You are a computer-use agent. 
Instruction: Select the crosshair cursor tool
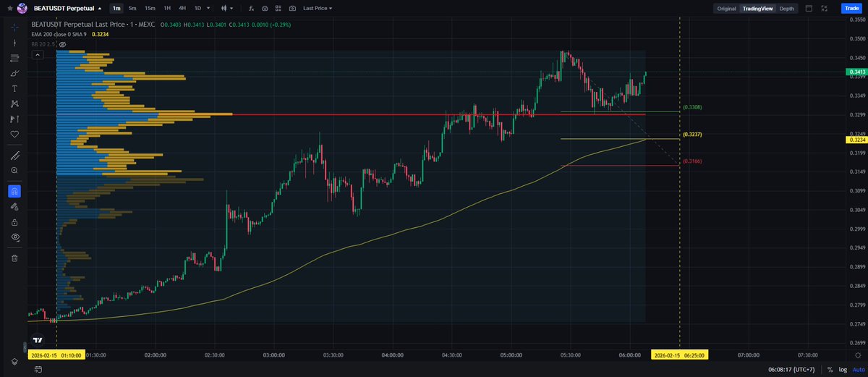click(14, 27)
